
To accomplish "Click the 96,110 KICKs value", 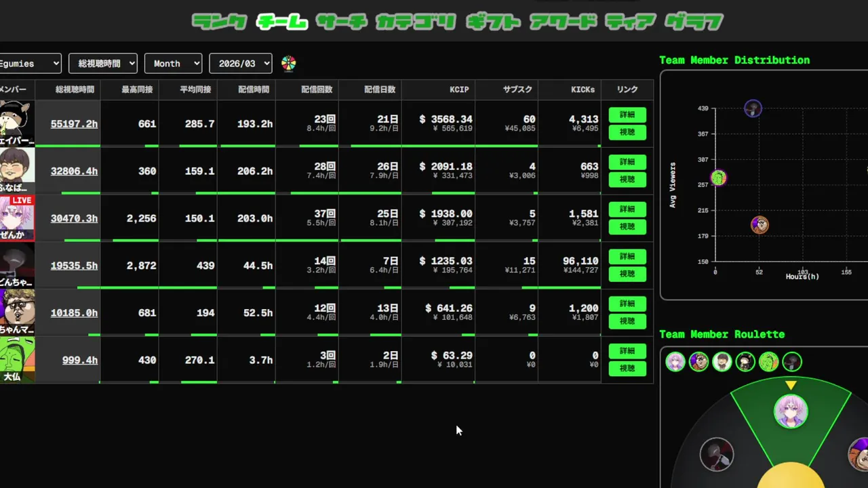I will coord(580,261).
